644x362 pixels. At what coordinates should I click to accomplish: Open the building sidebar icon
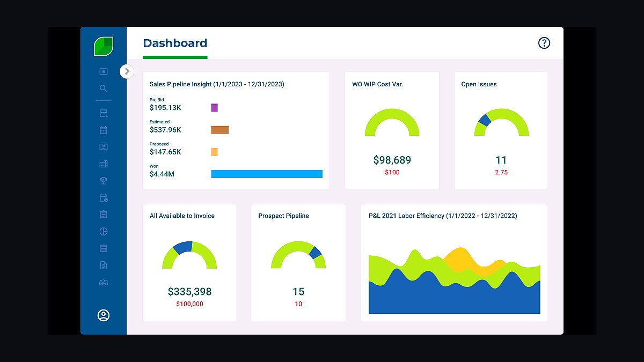(x=104, y=164)
